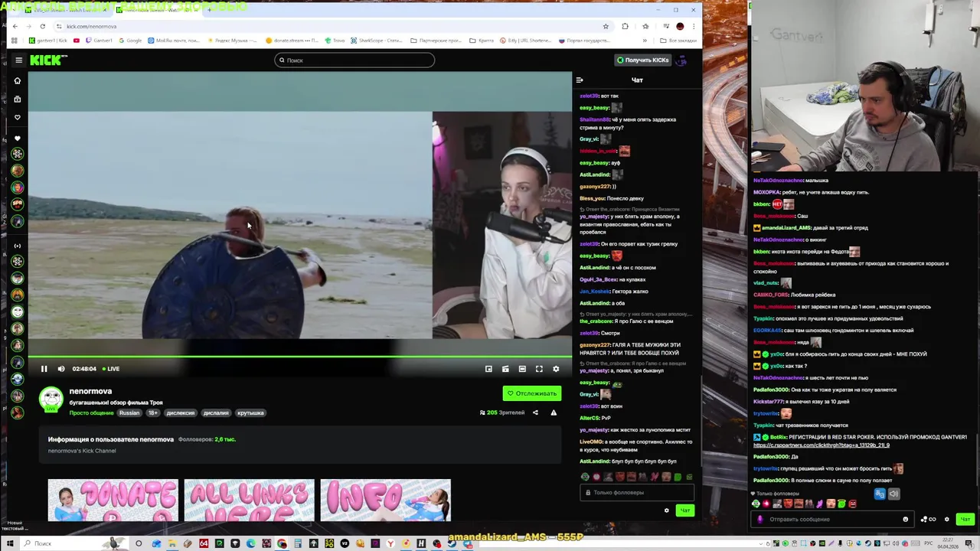Mute the stream with the volume icon
Image resolution: width=980 pixels, height=551 pixels.
pos(61,369)
